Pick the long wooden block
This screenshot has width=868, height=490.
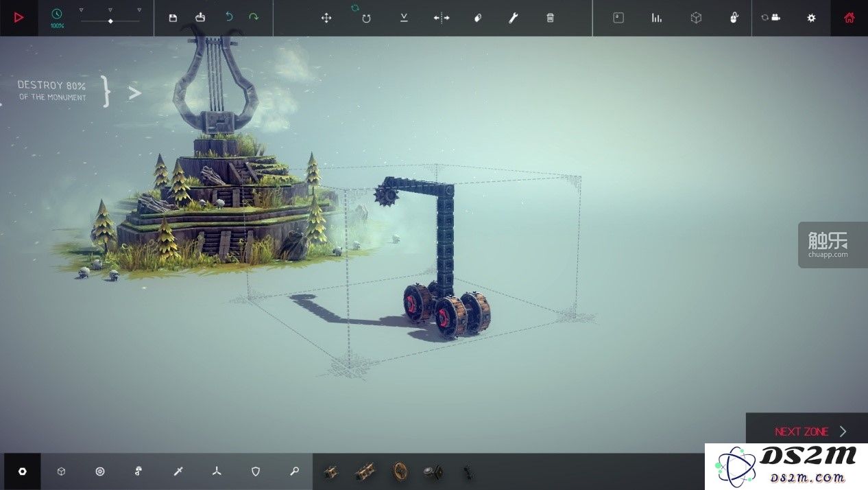point(365,471)
